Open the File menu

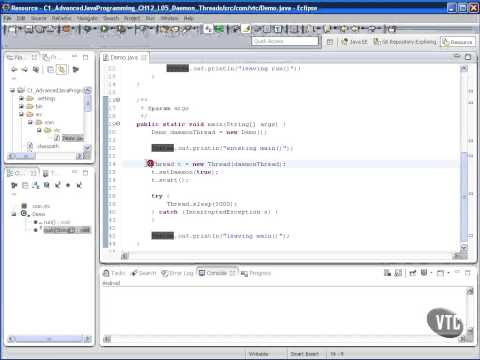point(7,18)
